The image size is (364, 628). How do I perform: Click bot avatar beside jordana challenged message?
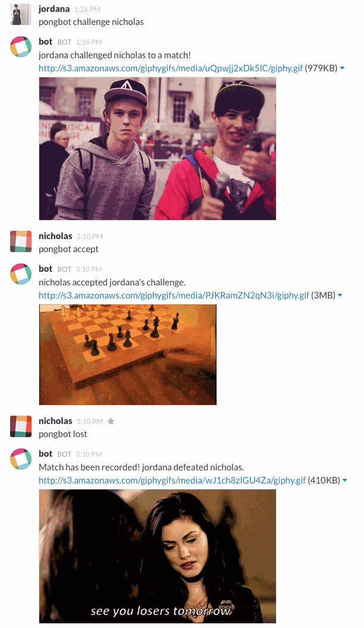click(20, 47)
